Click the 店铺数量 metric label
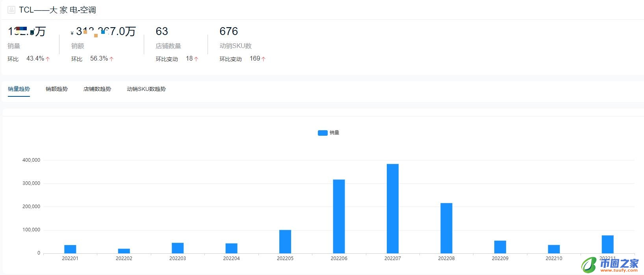Image resolution: width=644 pixels, height=275 pixels. coord(168,46)
